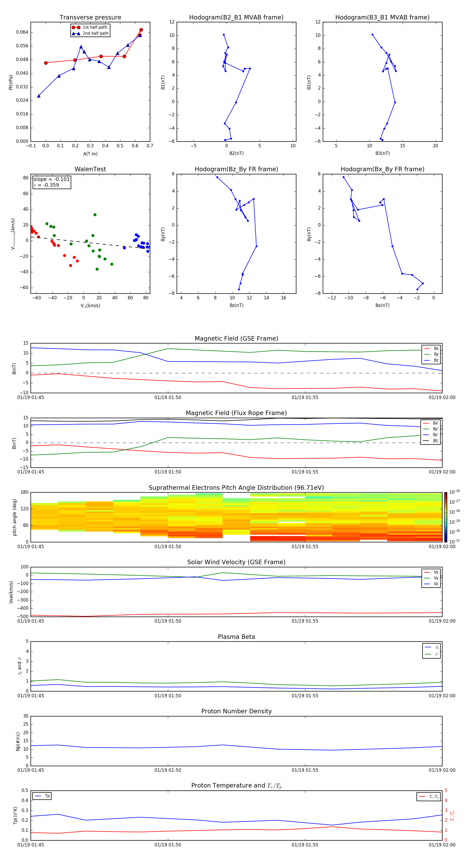Click the pitch angle distribution color bar
The image size is (473, 868).
click(445, 517)
